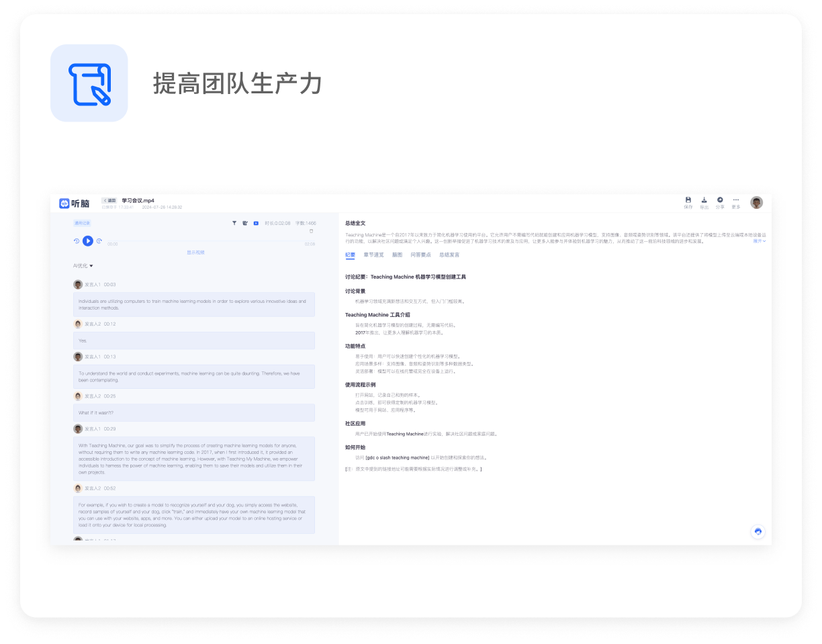This screenshot has width=822, height=644.
Task: Click the 听脑 logo icon
Action: click(x=64, y=203)
